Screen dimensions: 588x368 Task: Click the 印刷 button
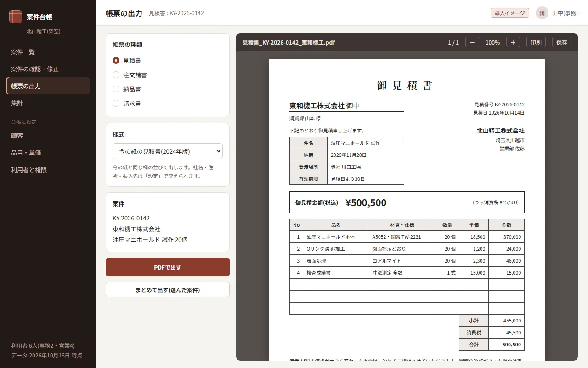[536, 42]
